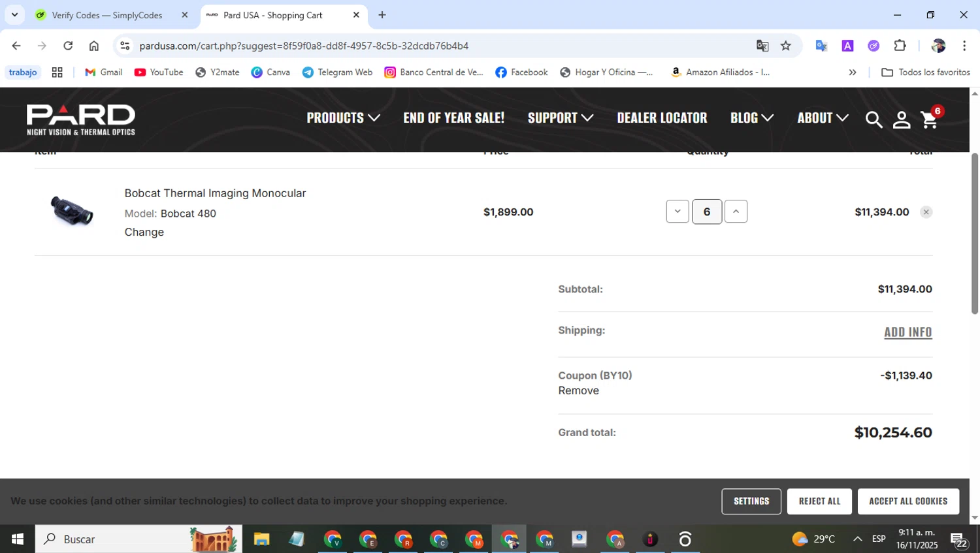The image size is (980, 553).
Task: Open the Gmail bookmark
Action: (104, 72)
